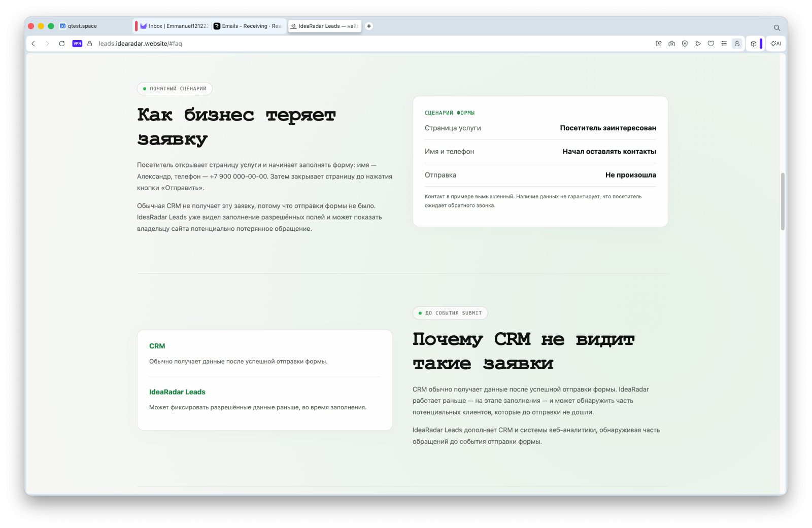Viewport: 812px width, 528px height.
Task: Click the "СЦЕНАРИЙ ФОРМЫ" card label
Action: pos(450,113)
